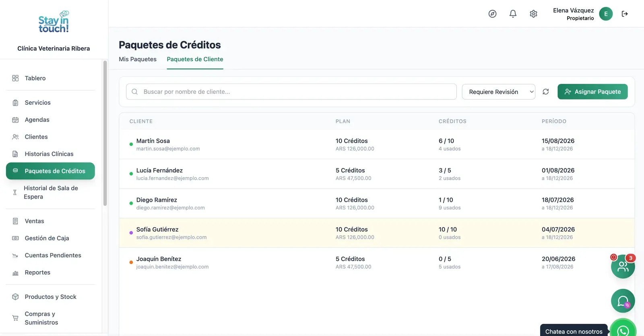644x336 pixels.
Task: Click the Servicios clipboard icon
Action: click(x=15, y=103)
